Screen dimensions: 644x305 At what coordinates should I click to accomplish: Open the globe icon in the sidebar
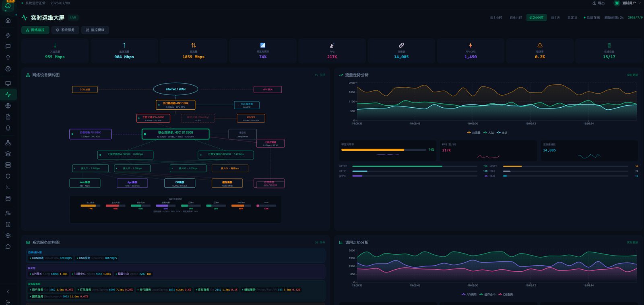pyautogui.click(x=8, y=106)
